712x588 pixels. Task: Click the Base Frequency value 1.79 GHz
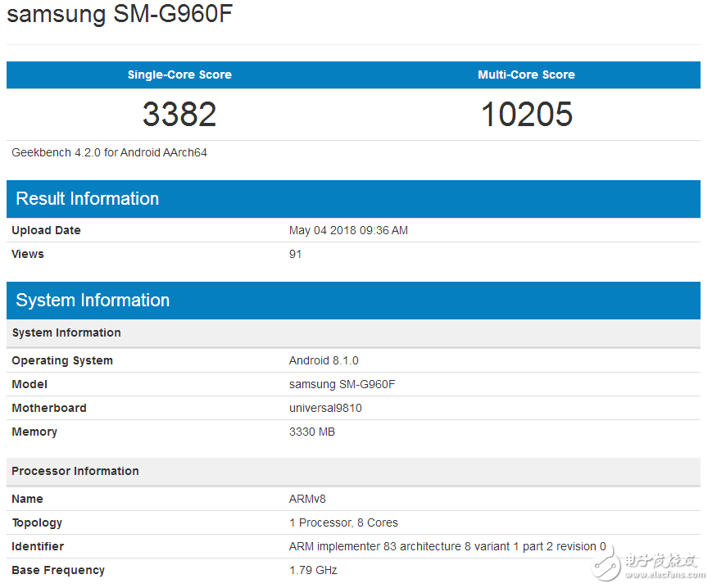point(313,570)
